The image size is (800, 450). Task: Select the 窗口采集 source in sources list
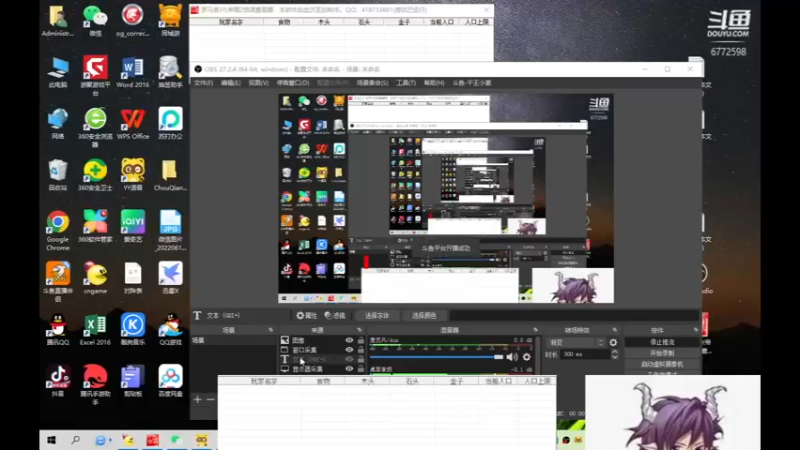point(305,350)
